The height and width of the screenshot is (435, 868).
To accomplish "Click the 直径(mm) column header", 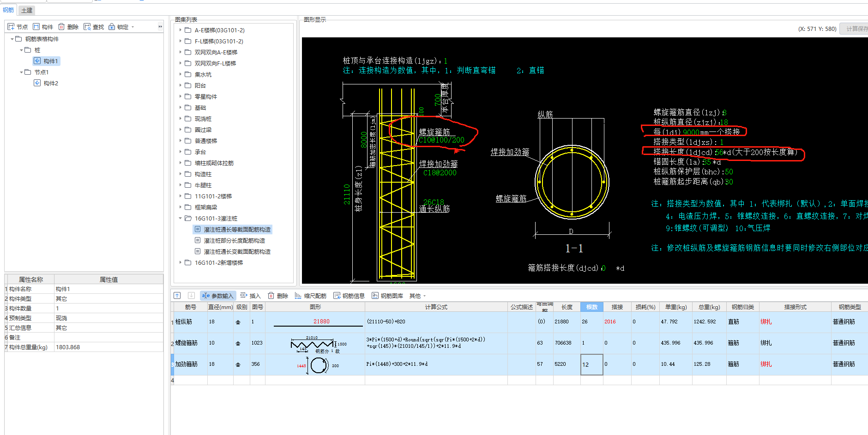I will click(x=220, y=307).
